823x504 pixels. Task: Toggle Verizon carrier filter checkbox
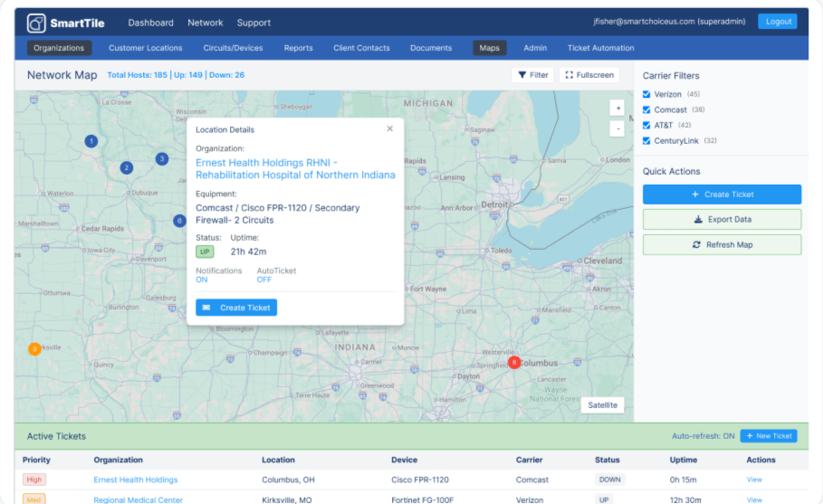646,94
